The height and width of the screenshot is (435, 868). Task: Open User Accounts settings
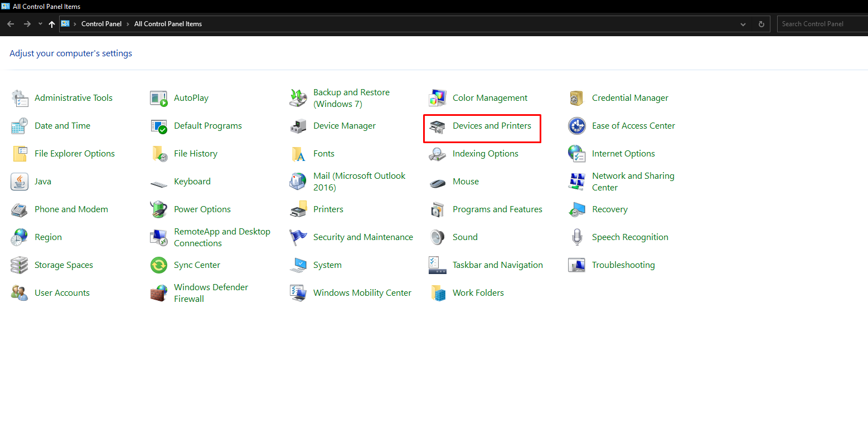point(62,292)
